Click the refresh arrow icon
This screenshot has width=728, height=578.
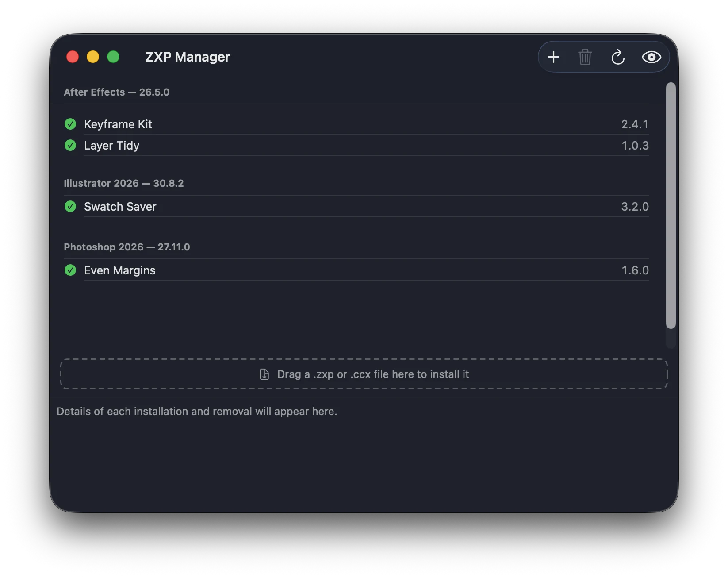tap(618, 57)
